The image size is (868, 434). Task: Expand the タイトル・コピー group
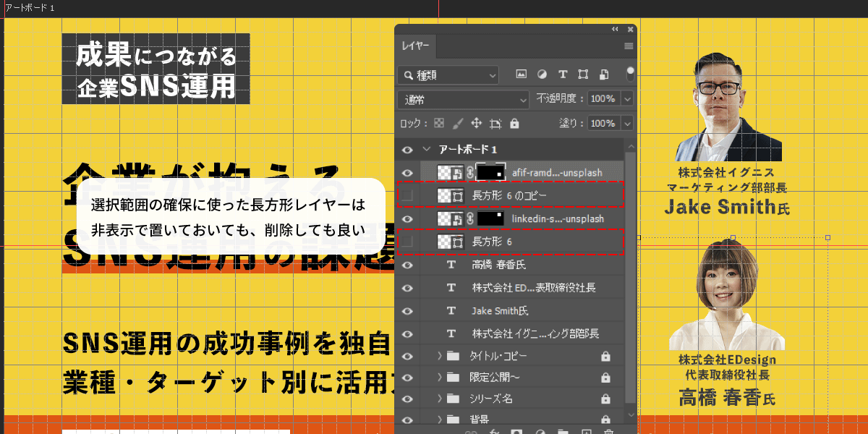440,357
